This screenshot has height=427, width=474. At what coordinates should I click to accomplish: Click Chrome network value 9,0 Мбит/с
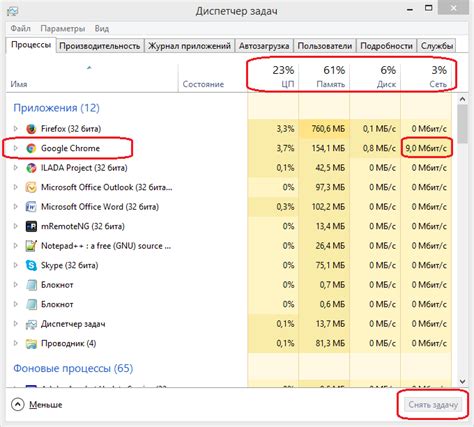point(426,148)
